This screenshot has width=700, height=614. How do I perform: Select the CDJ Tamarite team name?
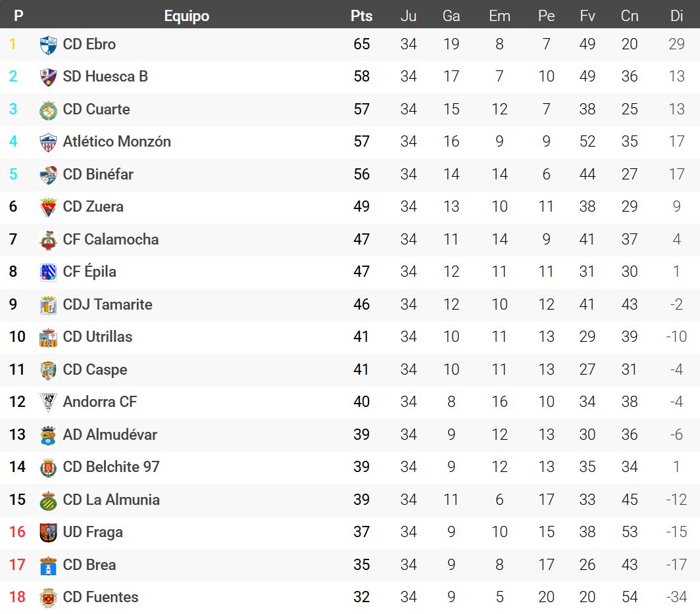pyautogui.click(x=107, y=304)
